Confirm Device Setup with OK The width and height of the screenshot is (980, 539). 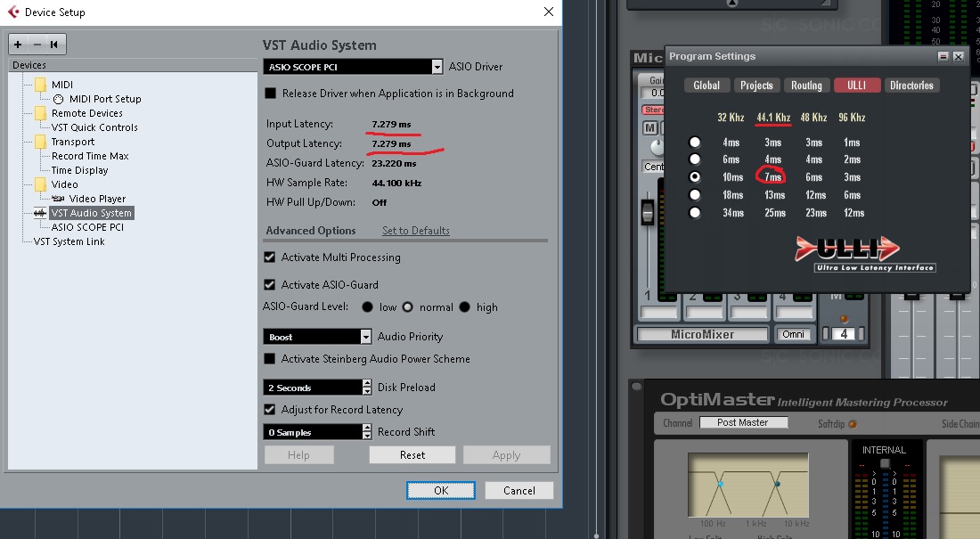(441, 491)
